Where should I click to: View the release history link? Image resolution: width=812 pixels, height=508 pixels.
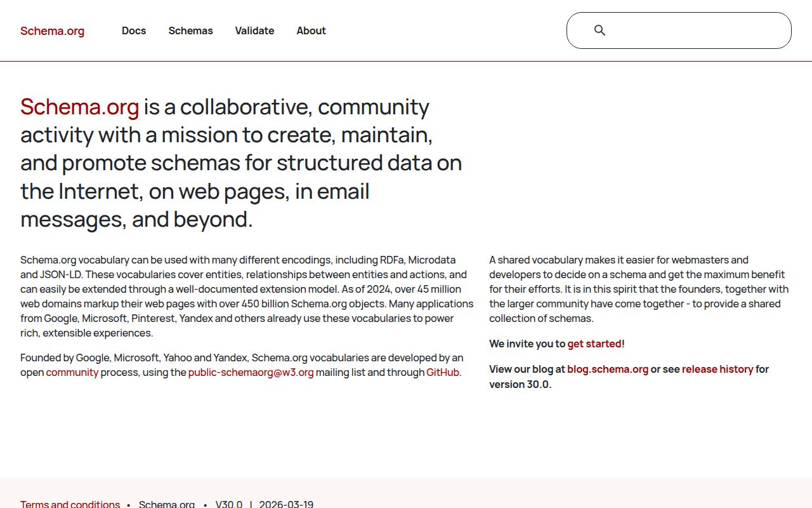(717, 369)
